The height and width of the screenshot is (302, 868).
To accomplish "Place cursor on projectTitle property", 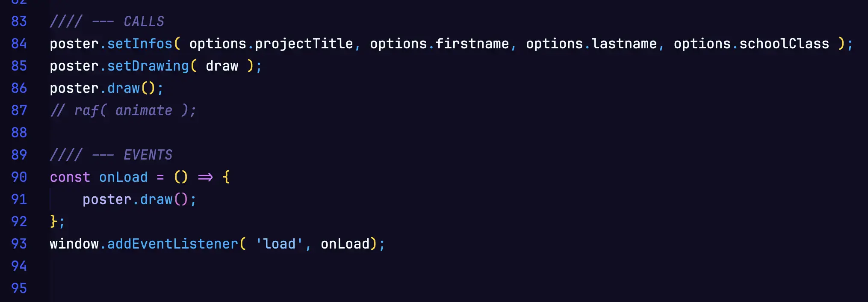I will pos(304,44).
